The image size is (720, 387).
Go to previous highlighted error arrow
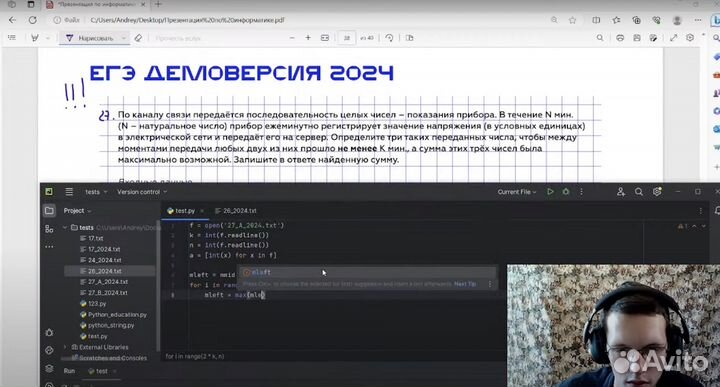(x=694, y=226)
